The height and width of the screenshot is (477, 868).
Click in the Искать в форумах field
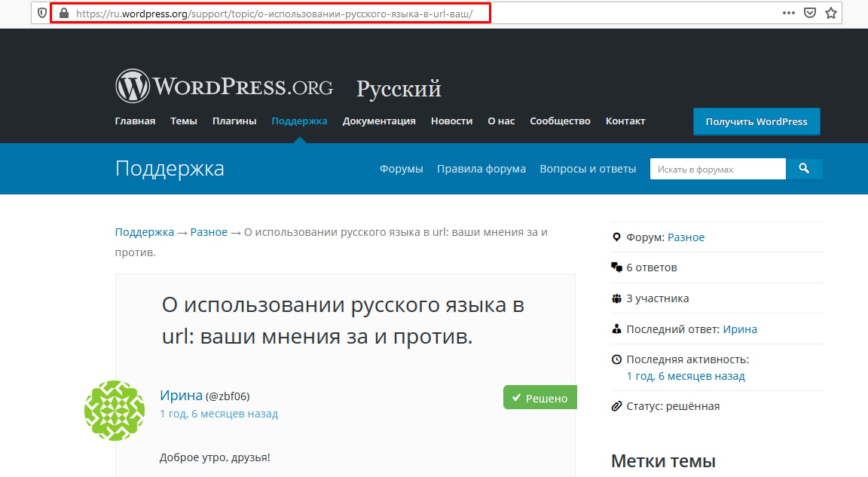[717, 169]
